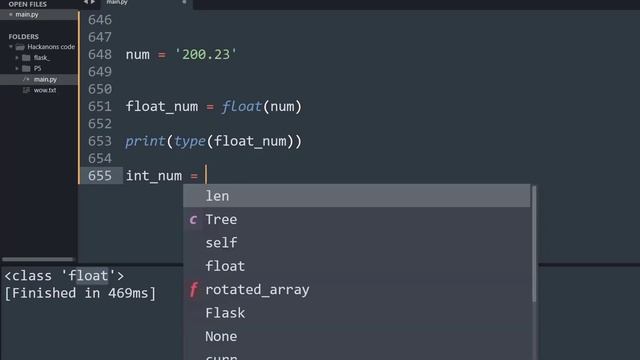The image size is (640, 360).
Task: Click the function icon beside rotated_array
Action: (193, 289)
